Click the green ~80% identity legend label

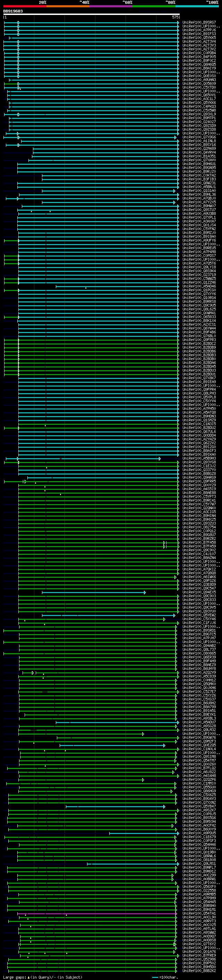coord(170,2)
